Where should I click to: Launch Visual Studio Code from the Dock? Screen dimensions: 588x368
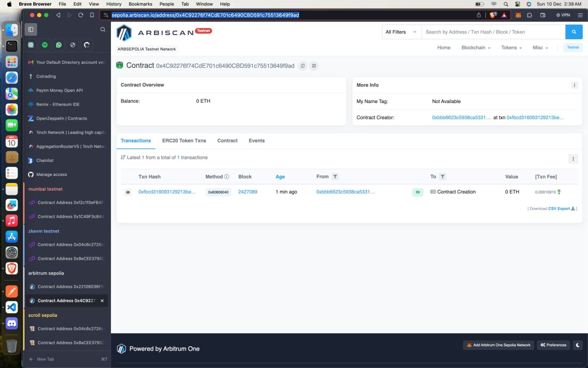(12, 307)
